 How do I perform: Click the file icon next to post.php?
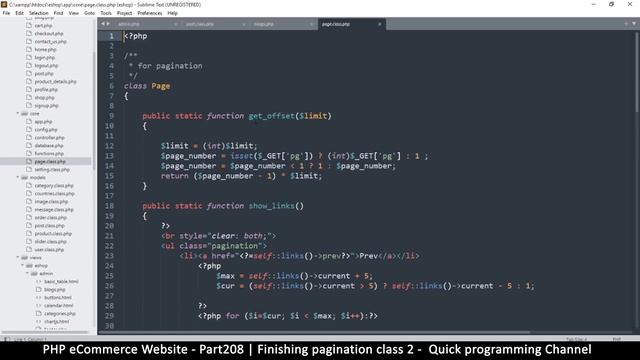click(29, 73)
